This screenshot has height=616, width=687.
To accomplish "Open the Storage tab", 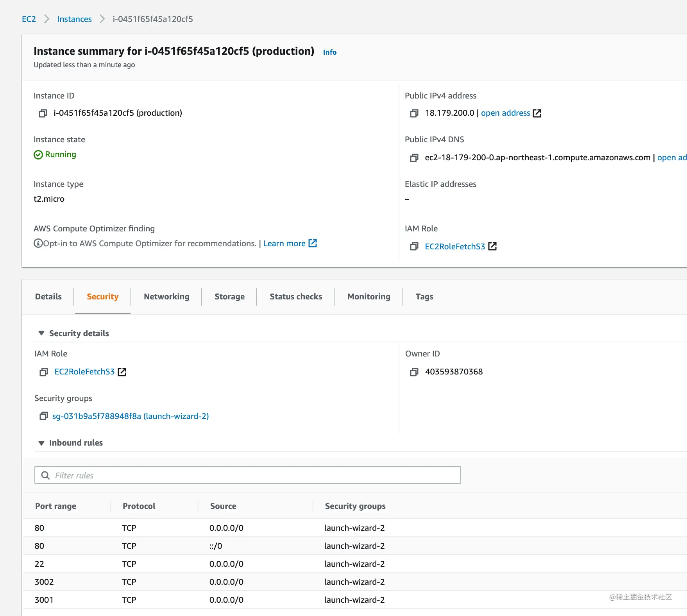I will tap(230, 297).
